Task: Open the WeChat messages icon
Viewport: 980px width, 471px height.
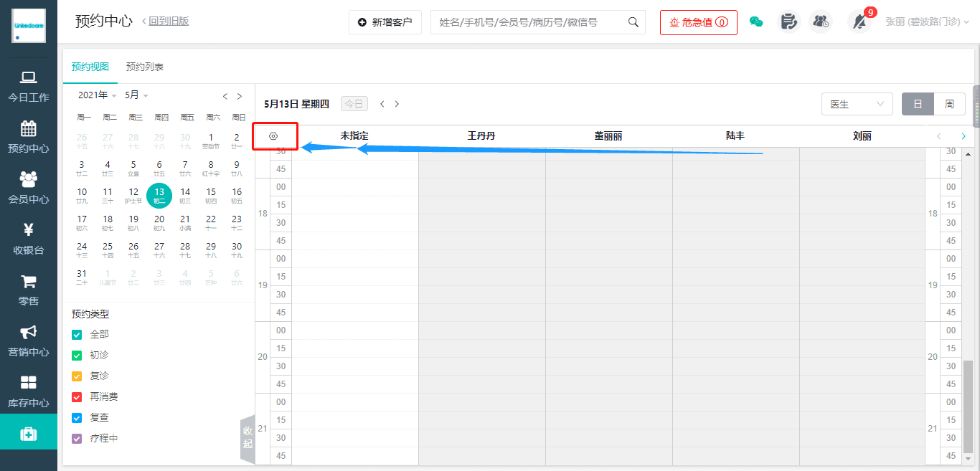Action: 756,22
